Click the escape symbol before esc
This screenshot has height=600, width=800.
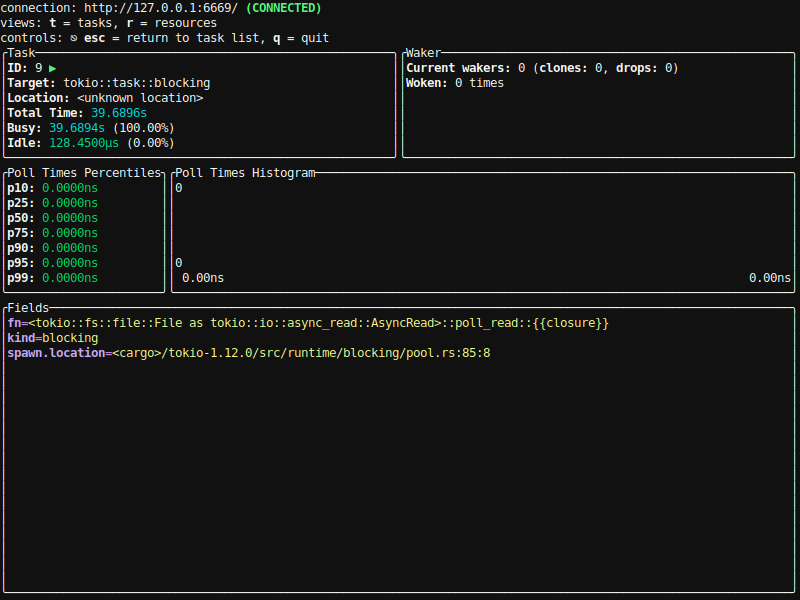pyautogui.click(x=73, y=38)
